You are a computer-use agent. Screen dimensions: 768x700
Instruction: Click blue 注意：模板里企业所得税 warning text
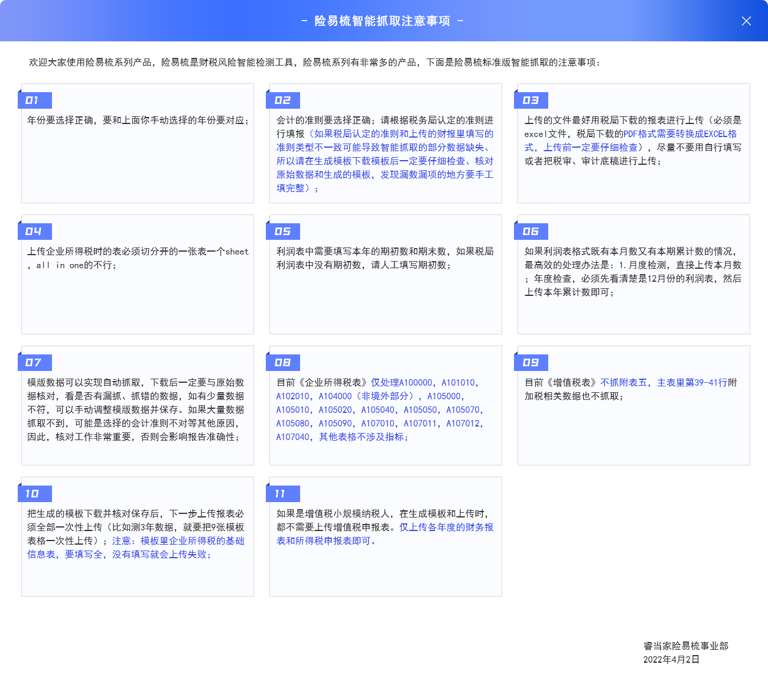(x=177, y=541)
